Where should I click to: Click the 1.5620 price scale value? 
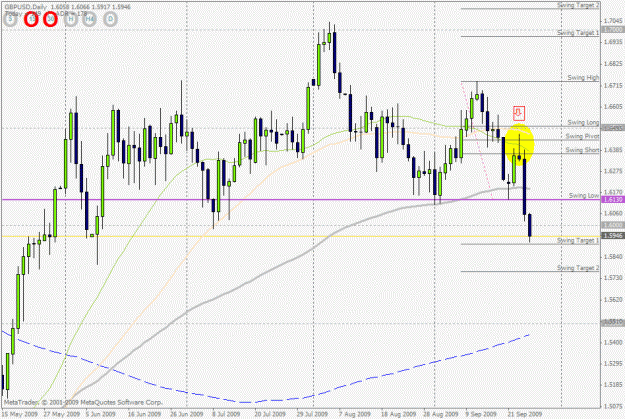613,299
